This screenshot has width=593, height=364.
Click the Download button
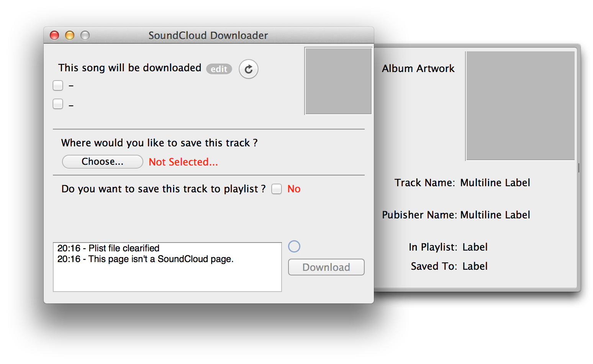click(x=326, y=267)
